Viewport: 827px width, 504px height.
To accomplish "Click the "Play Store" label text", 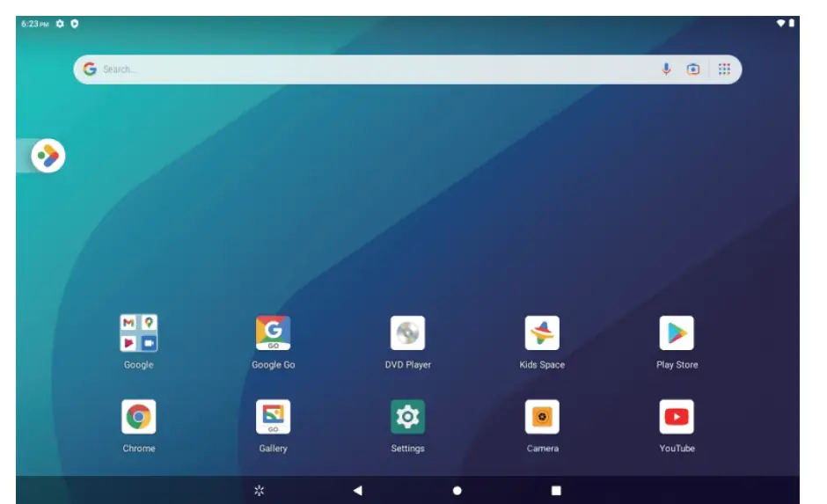I will coord(677,365).
